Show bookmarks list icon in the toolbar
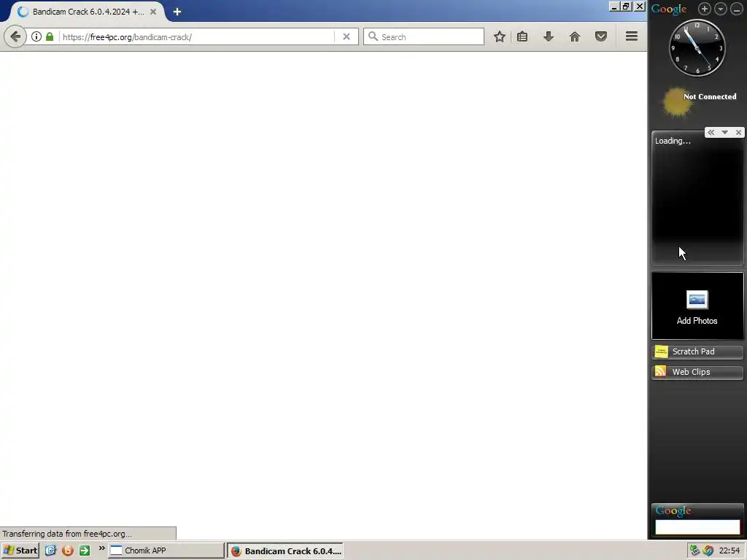The width and height of the screenshot is (747, 560). (x=522, y=36)
